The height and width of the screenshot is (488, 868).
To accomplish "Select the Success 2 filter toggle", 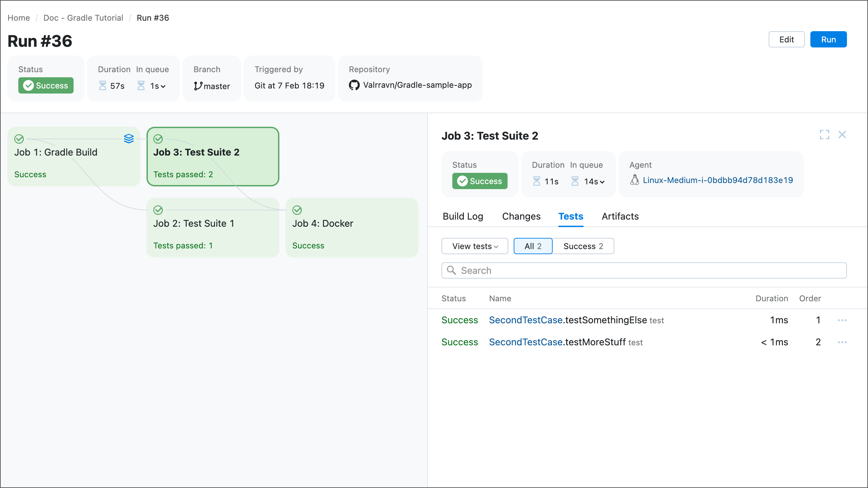I will pos(583,246).
